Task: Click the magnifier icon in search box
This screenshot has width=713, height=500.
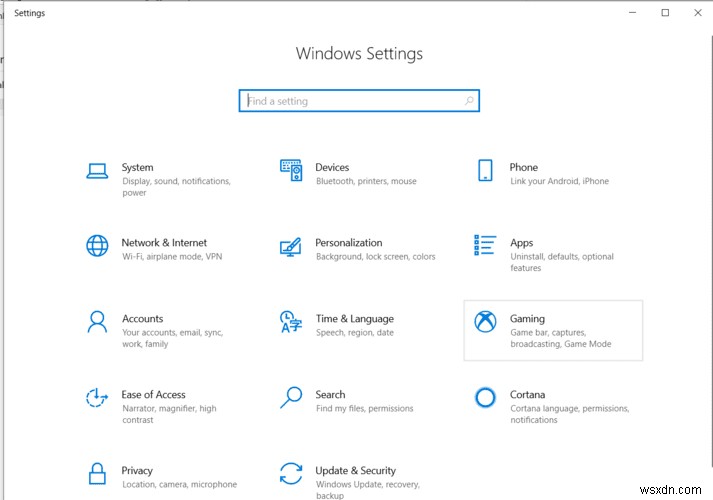Action: coord(469,100)
